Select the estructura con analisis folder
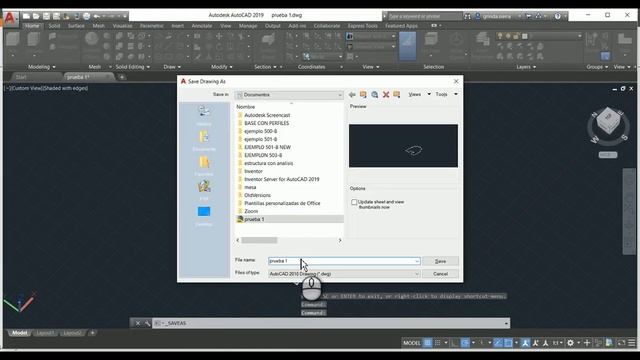Image resolution: width=640 pixels, height=360 pixels. pyautogui.click(x=268, y=163)
